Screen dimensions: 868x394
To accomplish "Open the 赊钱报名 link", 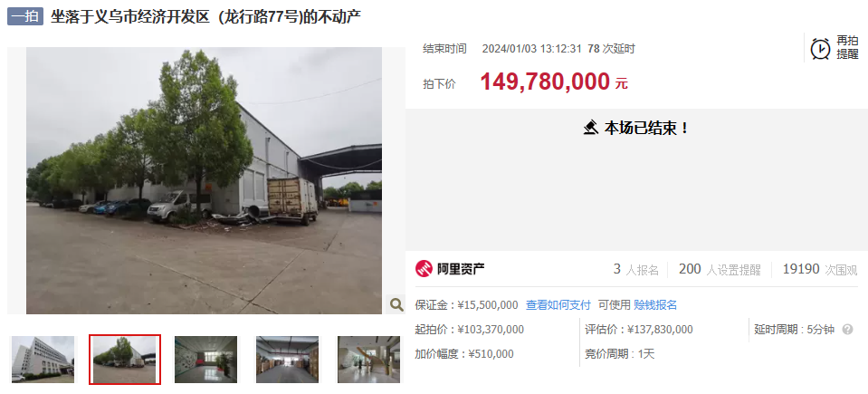I will click(655, 304).
